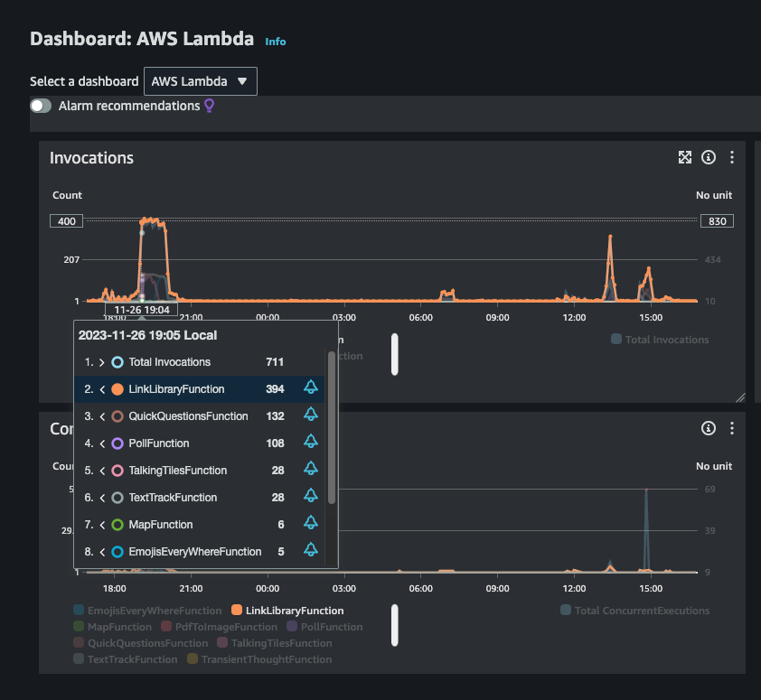Click the chevron next to QuickQuestionsFunction

[102, 416]
